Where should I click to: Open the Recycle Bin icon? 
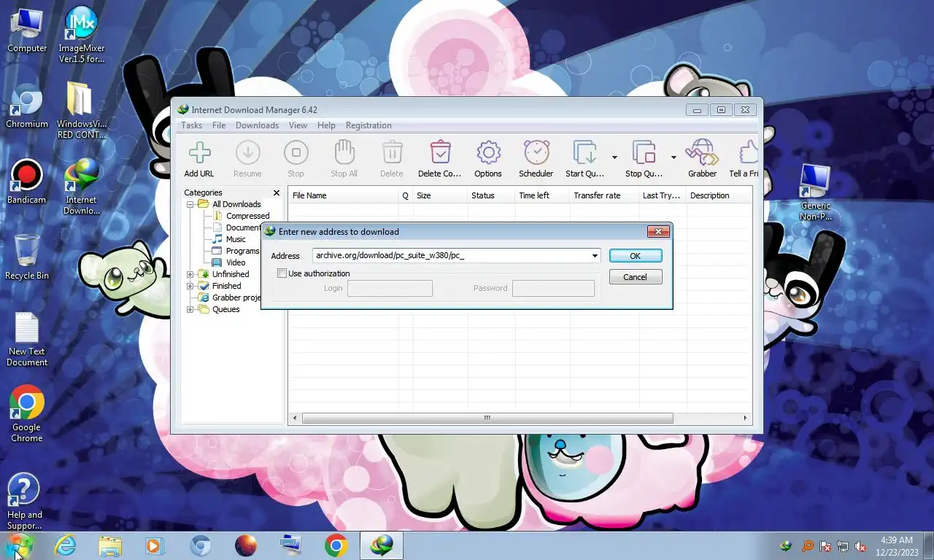(27, 257)
